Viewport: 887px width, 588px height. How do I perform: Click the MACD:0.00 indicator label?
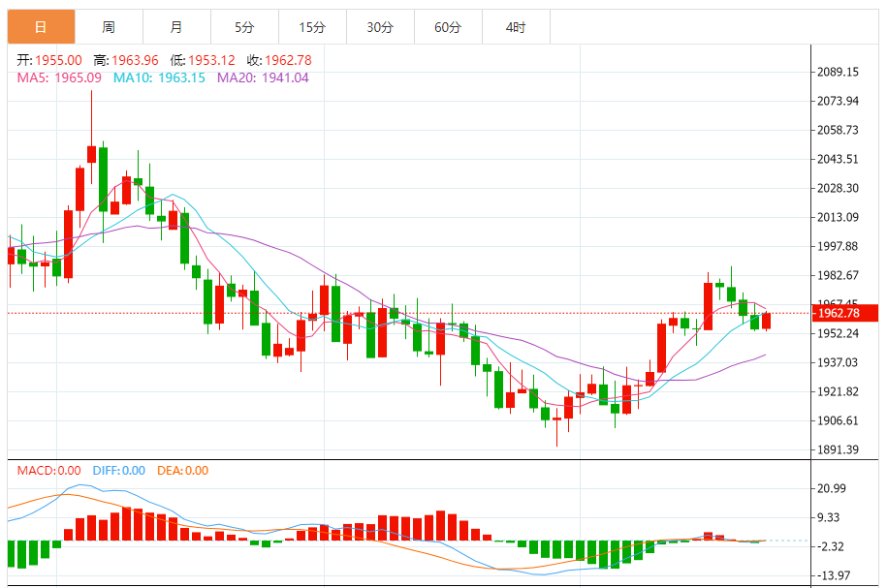(x=48, y=471)
